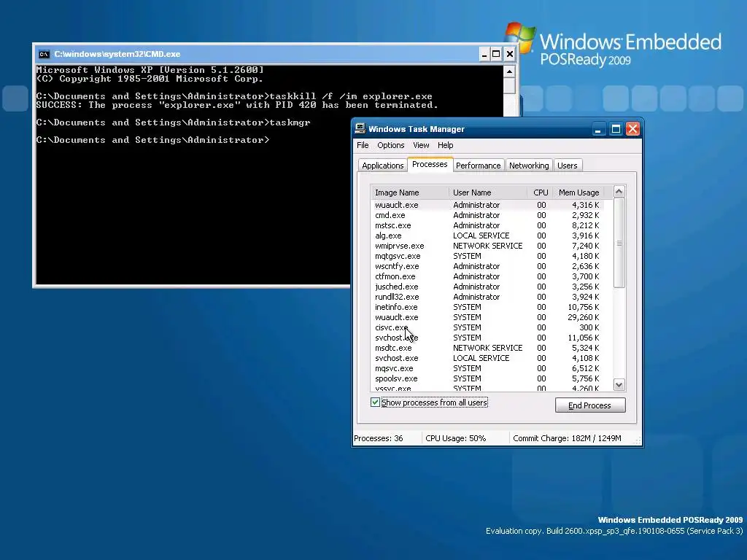The width and height of the screenshot is (747, 560).
Task: Select the Processes tab
Action: (430, 164)
